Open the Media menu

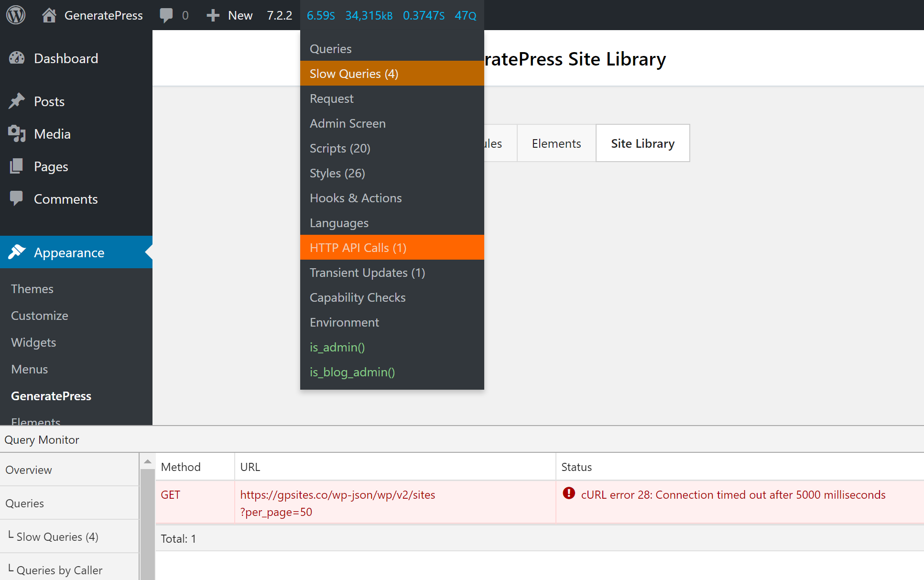coord(76,134)
